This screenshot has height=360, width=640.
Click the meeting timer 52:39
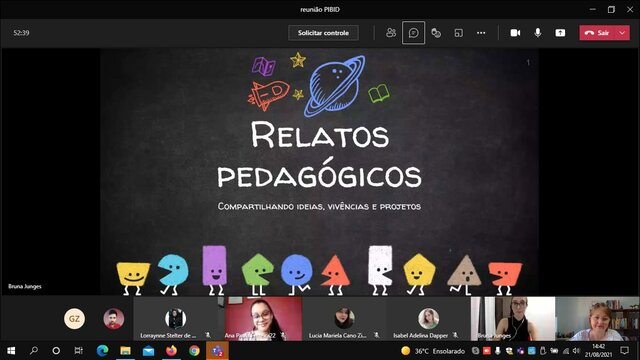[21, 33]
